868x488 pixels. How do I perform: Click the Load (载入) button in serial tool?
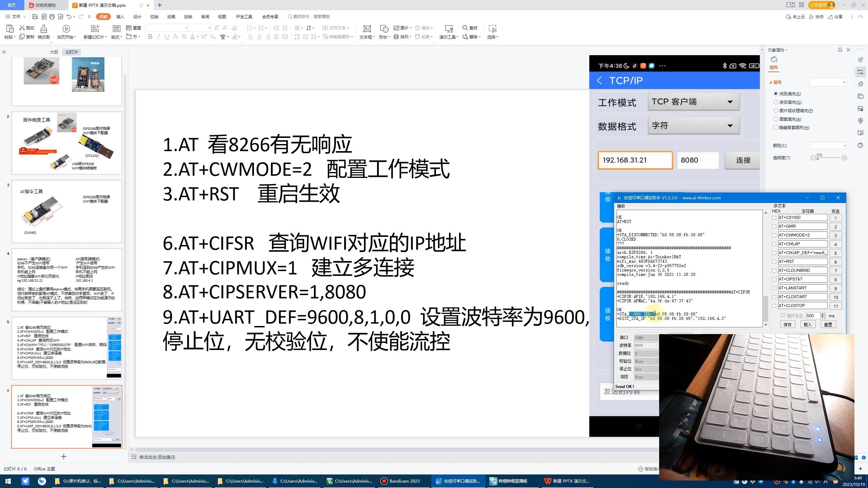click(x=807, y=324)
